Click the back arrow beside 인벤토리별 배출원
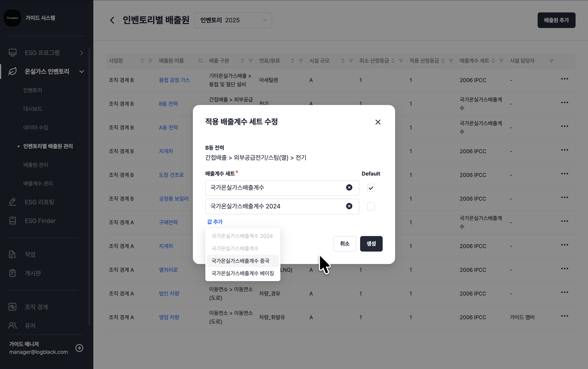Image resolution: width=588 pixels, height=369 pixels. pyautogui.click(x=112, y=20)
